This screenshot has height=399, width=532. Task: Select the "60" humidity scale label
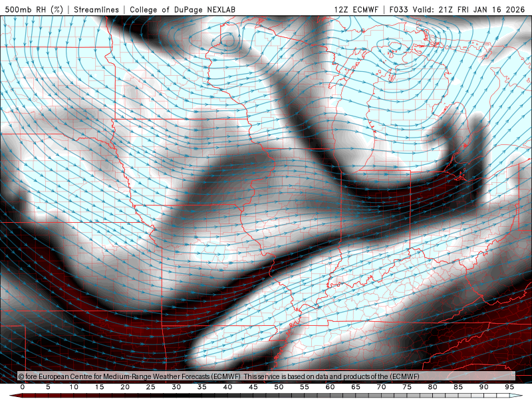(330, 387)
